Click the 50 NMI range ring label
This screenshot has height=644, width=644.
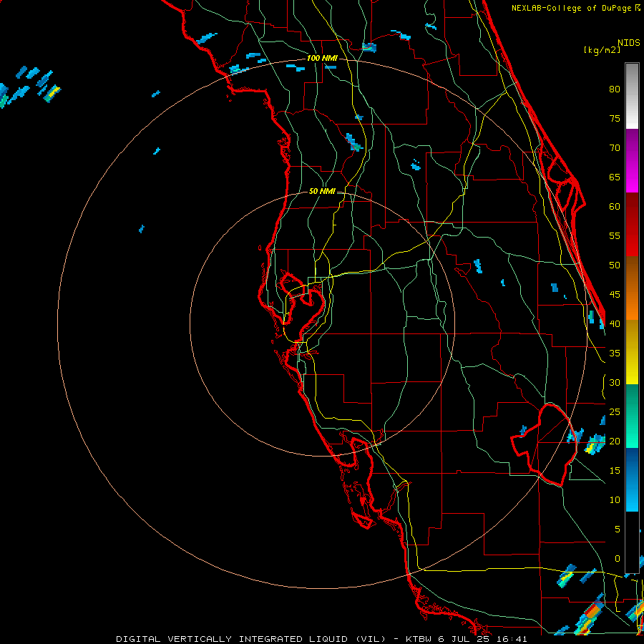click(322, 191)
